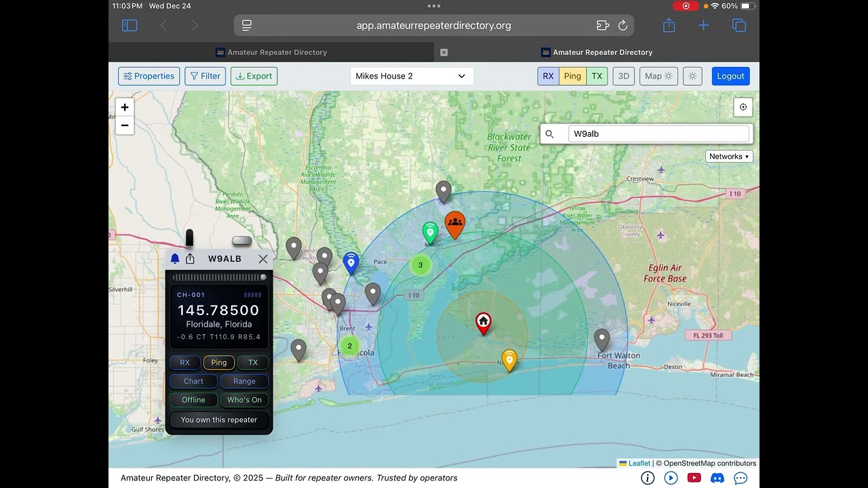Click the Range button in W9ALB panel
Screen dimensions: 868x488
click(x=245, y=381)
